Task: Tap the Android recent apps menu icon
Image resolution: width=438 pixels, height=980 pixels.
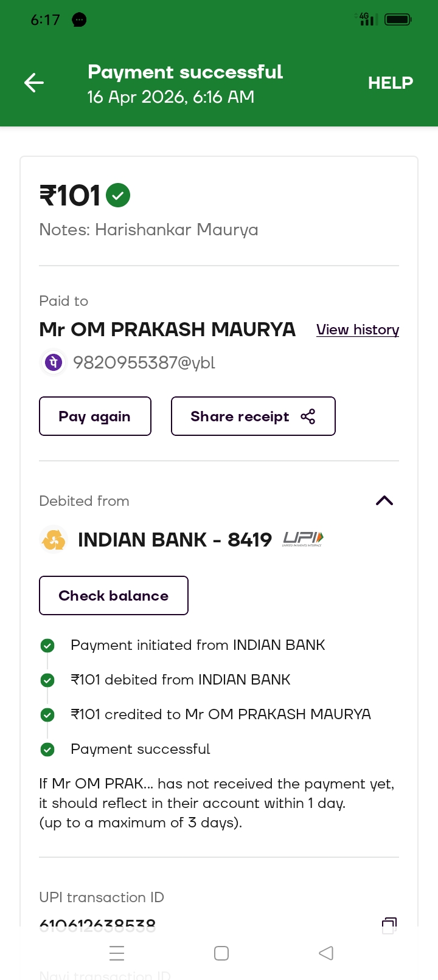Action: click(x=117, y=953)
